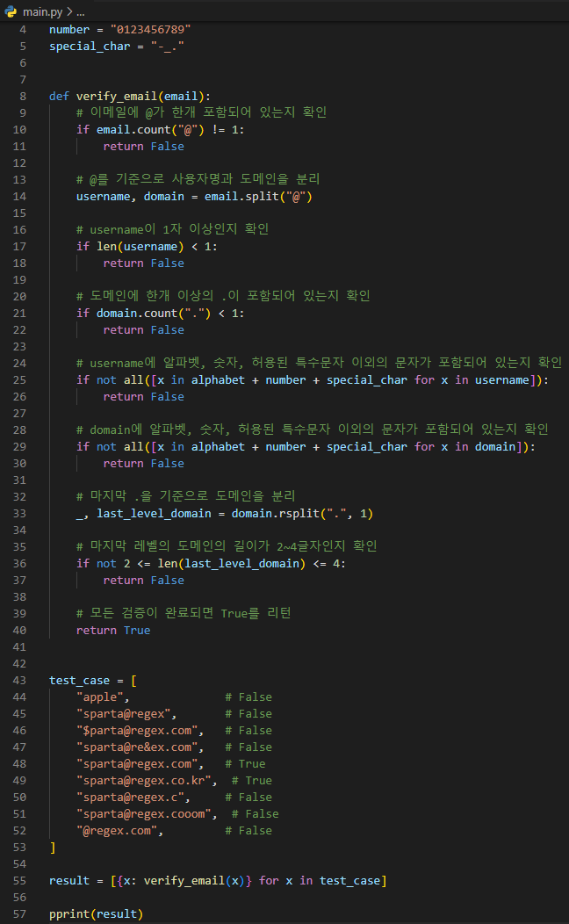Open the main.py breadcrumb item
This screenshot has width=569, height=924.
click(x=42, y=11)
